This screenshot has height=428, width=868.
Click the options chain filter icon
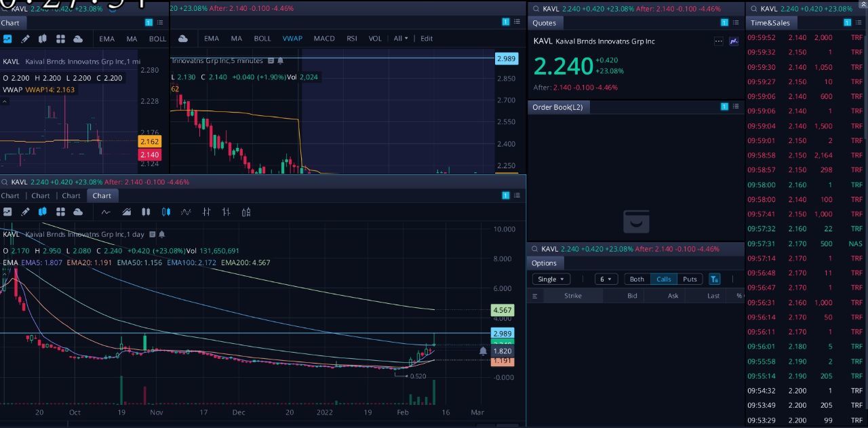[714, 279]
